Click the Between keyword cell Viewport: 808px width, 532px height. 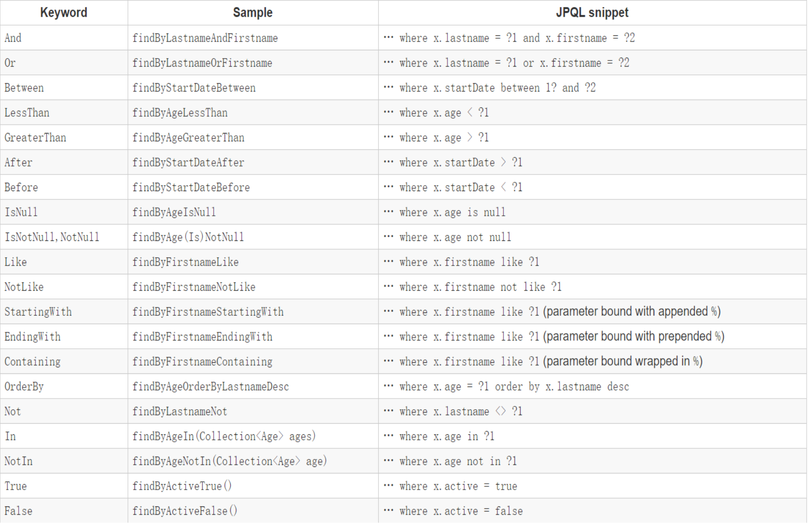[x=24, y=88]
